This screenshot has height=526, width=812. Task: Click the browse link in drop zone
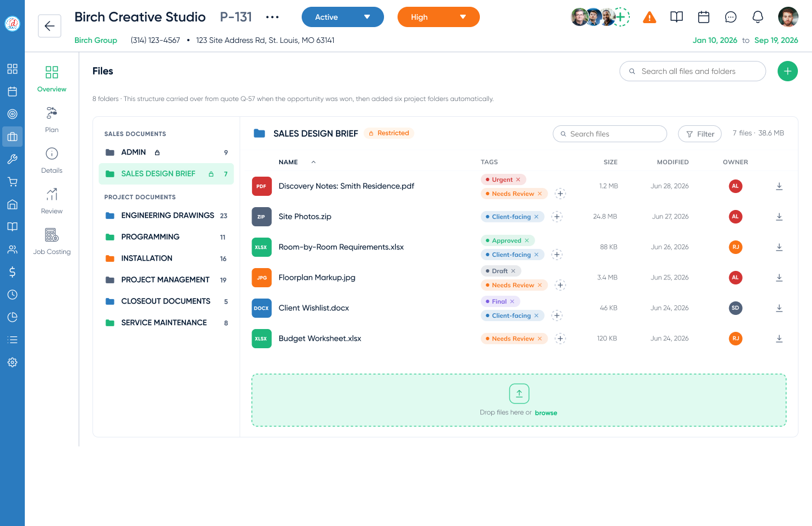[x=546, y=413]
